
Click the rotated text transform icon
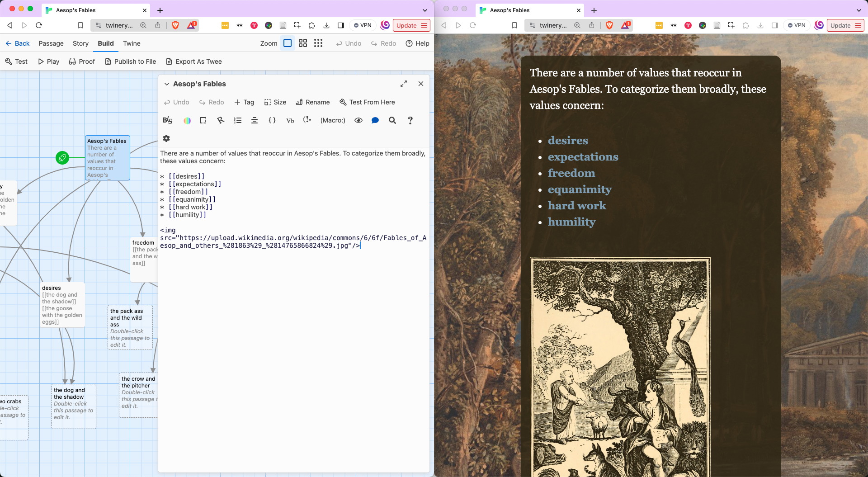[x=221, y=120]
